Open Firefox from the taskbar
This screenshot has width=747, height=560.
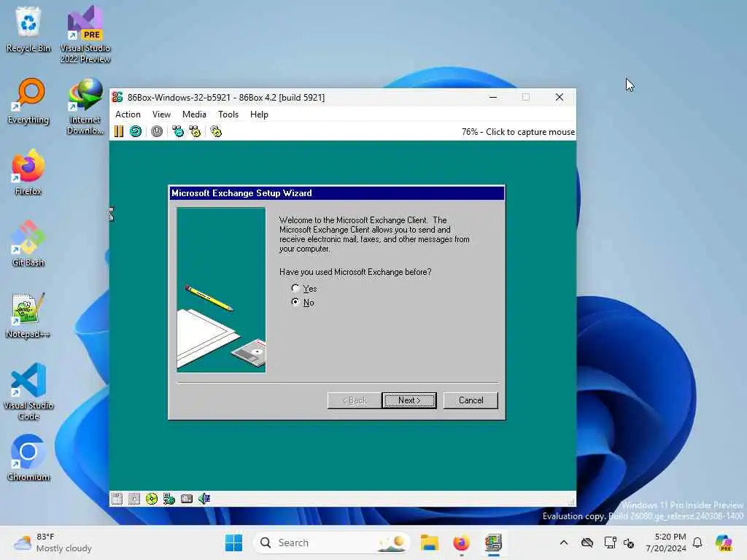click(461, 542)
